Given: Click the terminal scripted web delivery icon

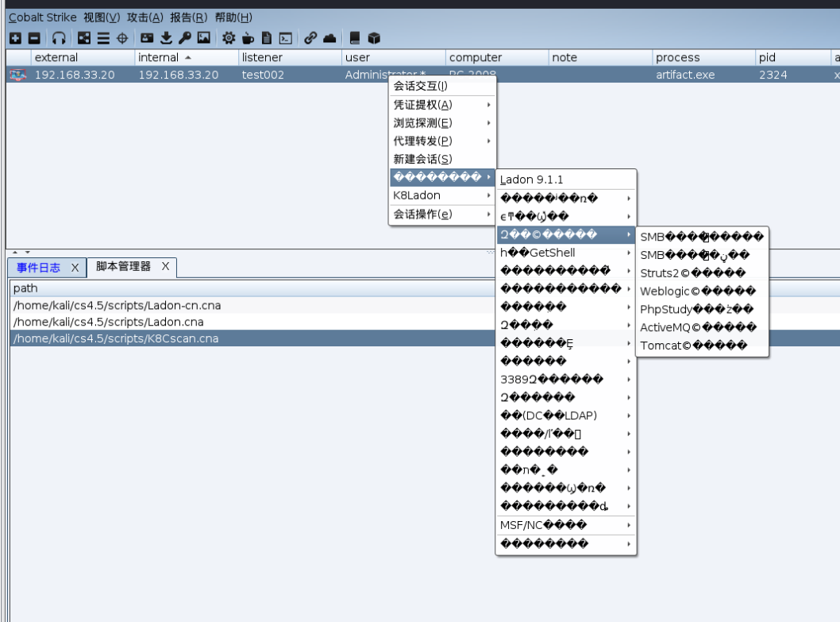Looking at the screenshot, I should coord(286,38).
